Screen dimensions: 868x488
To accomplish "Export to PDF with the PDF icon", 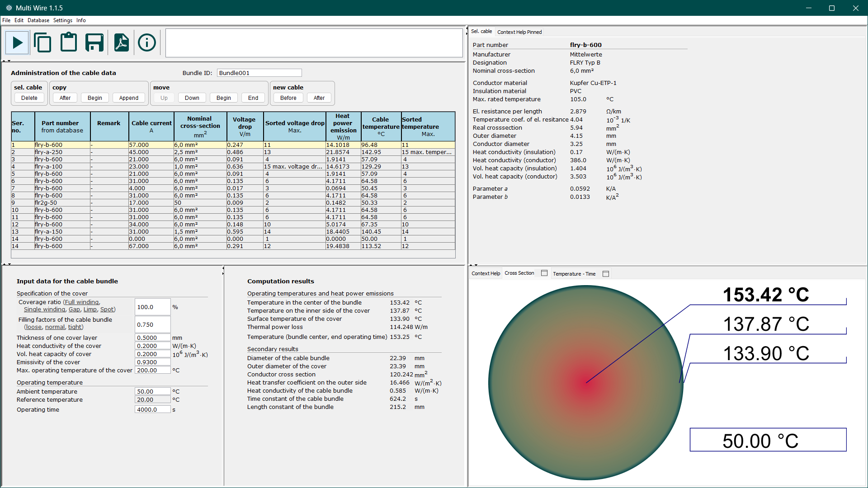I will coord(121,42).
